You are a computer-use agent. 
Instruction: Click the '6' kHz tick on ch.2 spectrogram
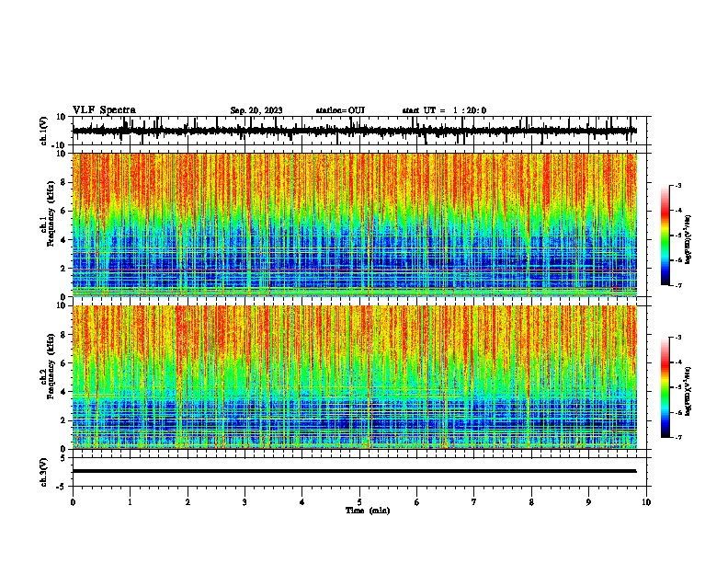tap(63, 363)
